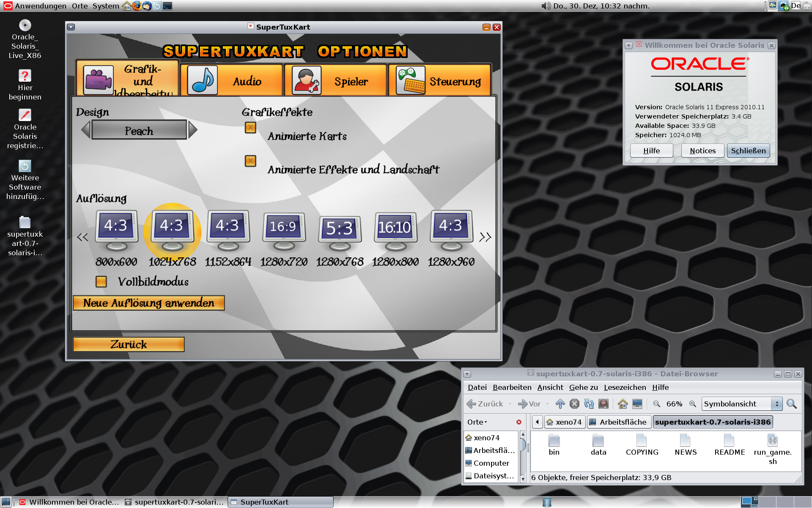Select the COPYING file icon

pos(642,441)
